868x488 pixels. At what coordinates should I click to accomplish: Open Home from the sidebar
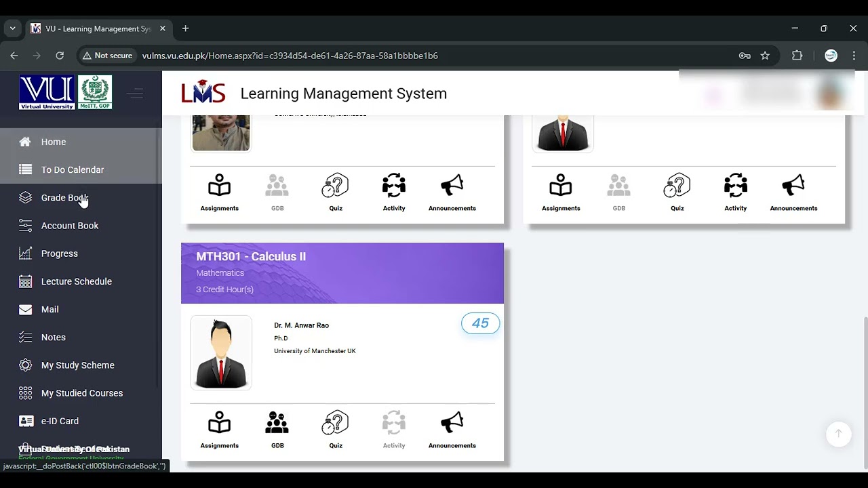79,142
